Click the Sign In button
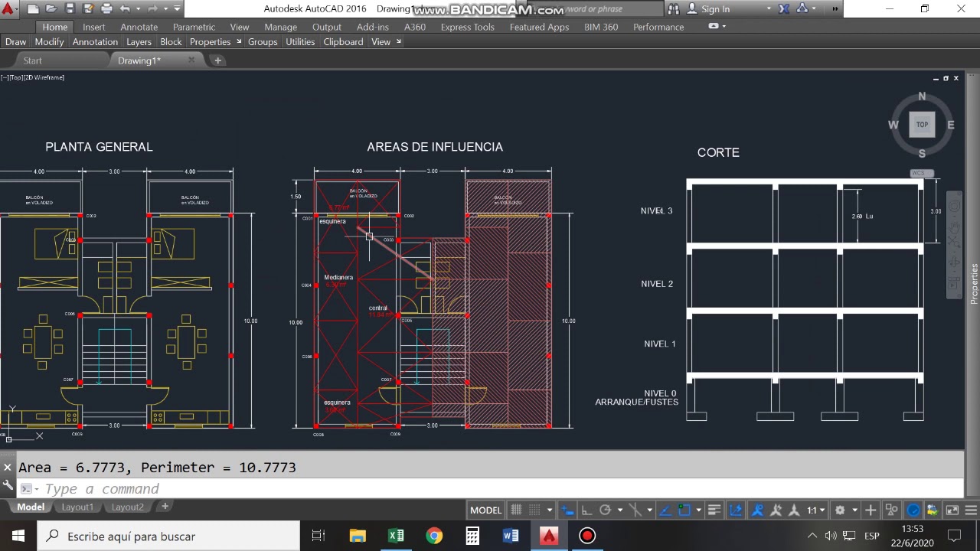 [709, 9]
